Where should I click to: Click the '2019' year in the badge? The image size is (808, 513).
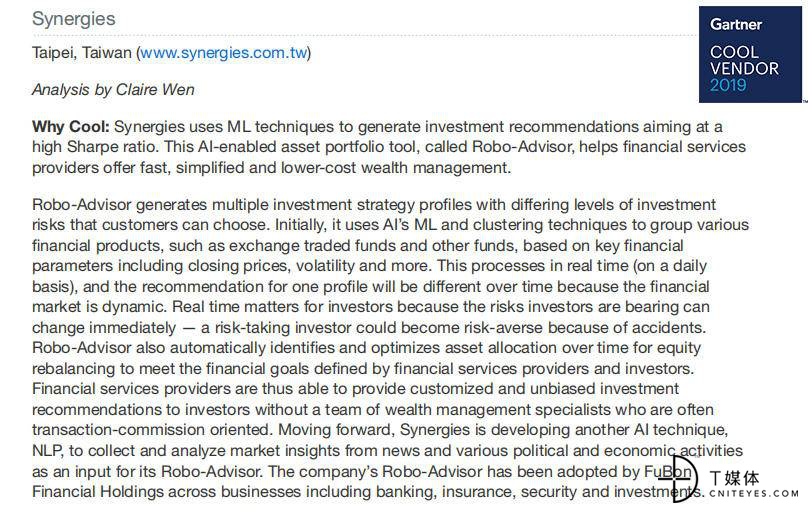coord(728,85)
